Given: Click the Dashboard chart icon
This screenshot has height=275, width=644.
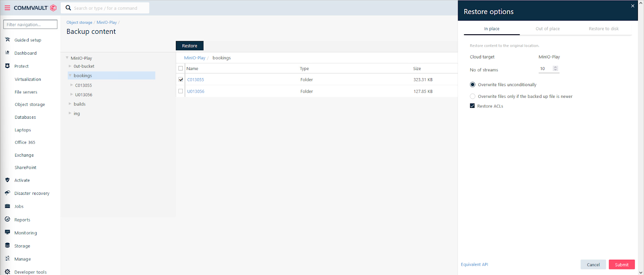Looking at the screenshot, I should click(7, 53).
